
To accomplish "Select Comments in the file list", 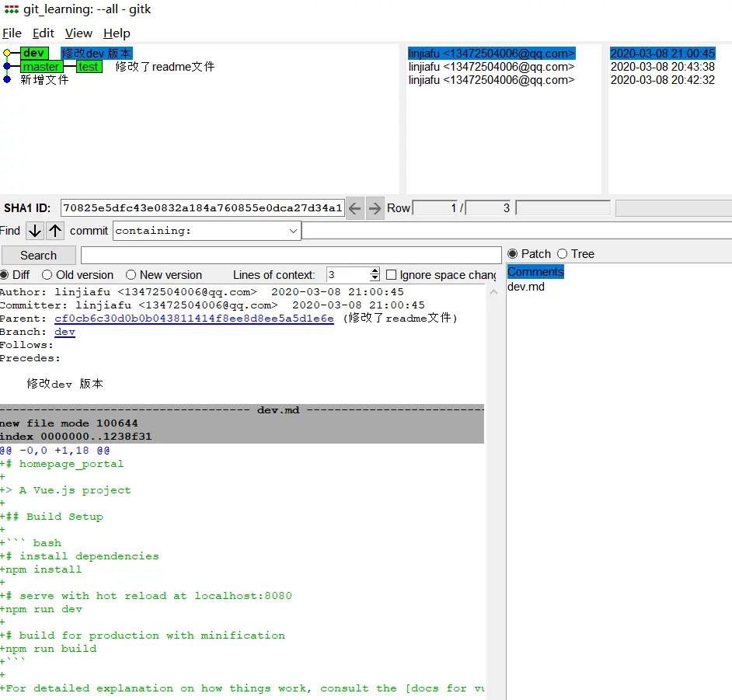I will pos(535,272).
